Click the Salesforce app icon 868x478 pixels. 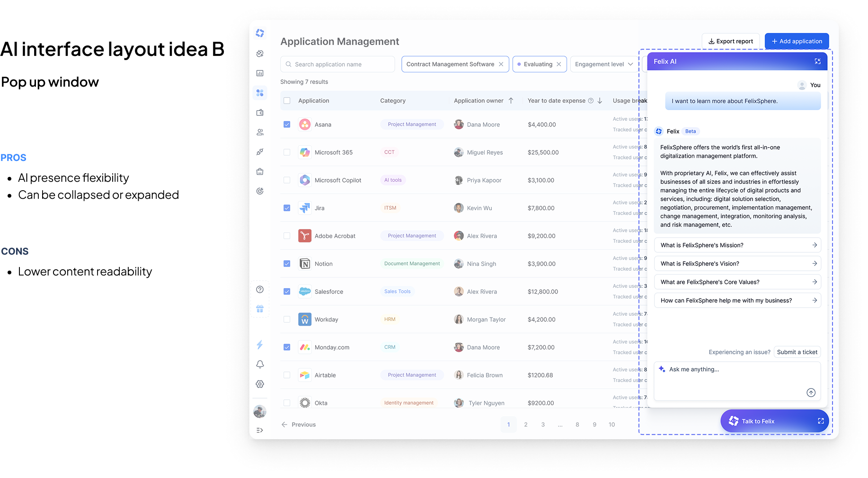click(x=305, y=292)
